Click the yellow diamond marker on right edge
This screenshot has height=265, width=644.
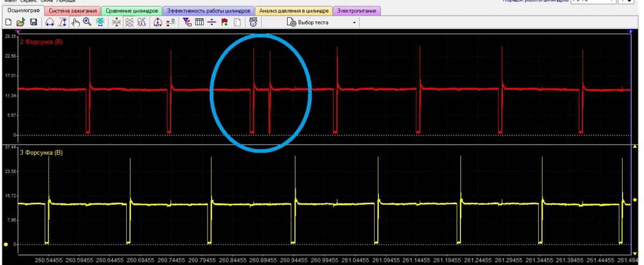coord(635,199)
